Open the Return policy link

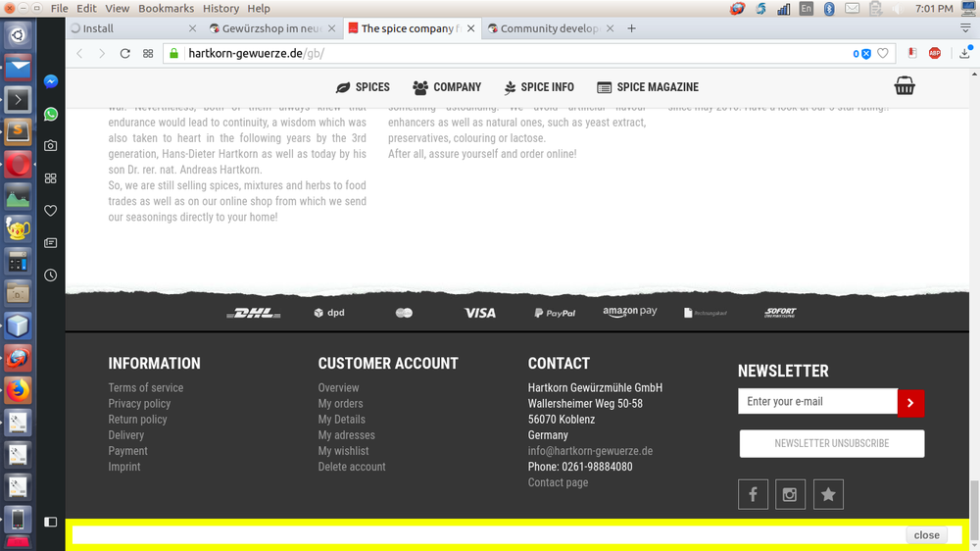137,419
